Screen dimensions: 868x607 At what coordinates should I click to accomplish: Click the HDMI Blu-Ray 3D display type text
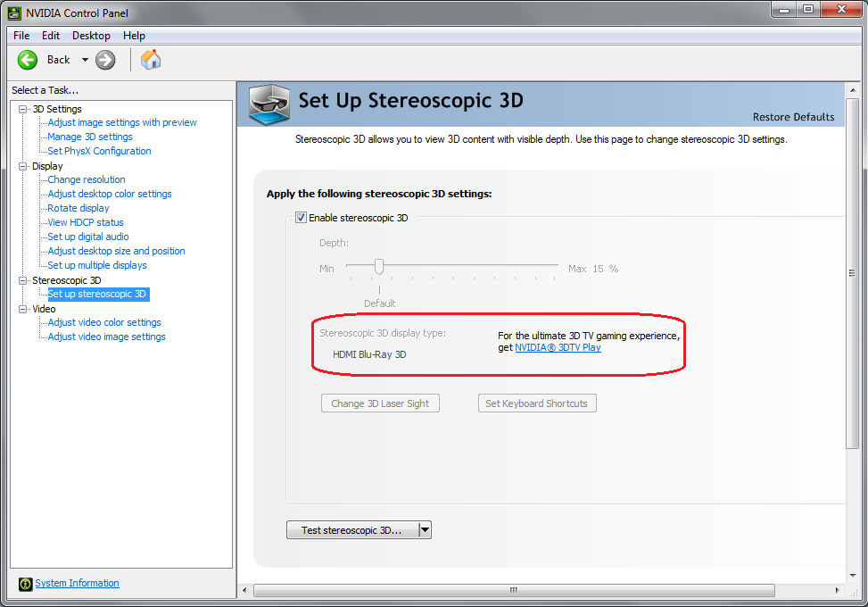[369, 354]
